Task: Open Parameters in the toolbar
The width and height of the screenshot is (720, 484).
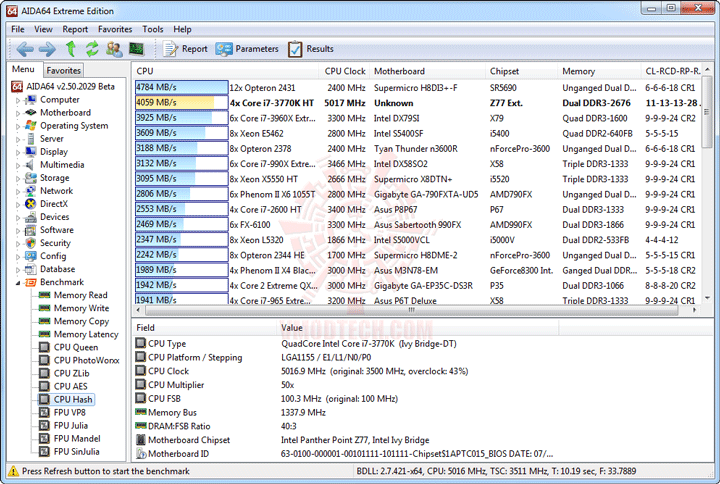Action: (247, 49)
